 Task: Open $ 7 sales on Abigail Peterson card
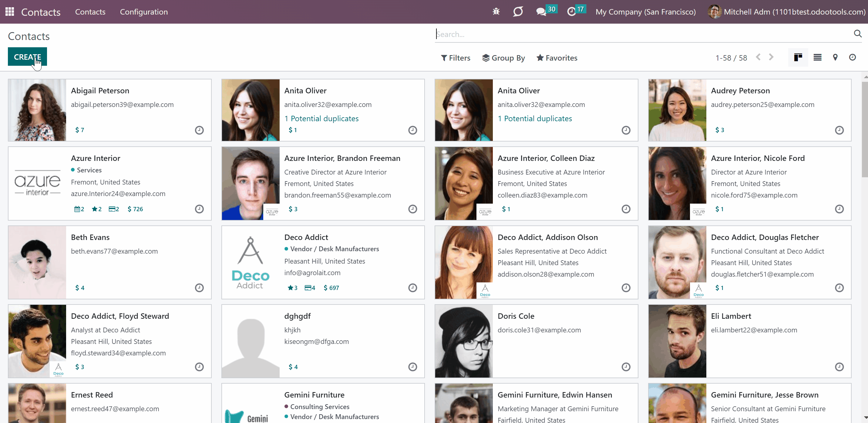pyautogui.click(x=79, y=130)
